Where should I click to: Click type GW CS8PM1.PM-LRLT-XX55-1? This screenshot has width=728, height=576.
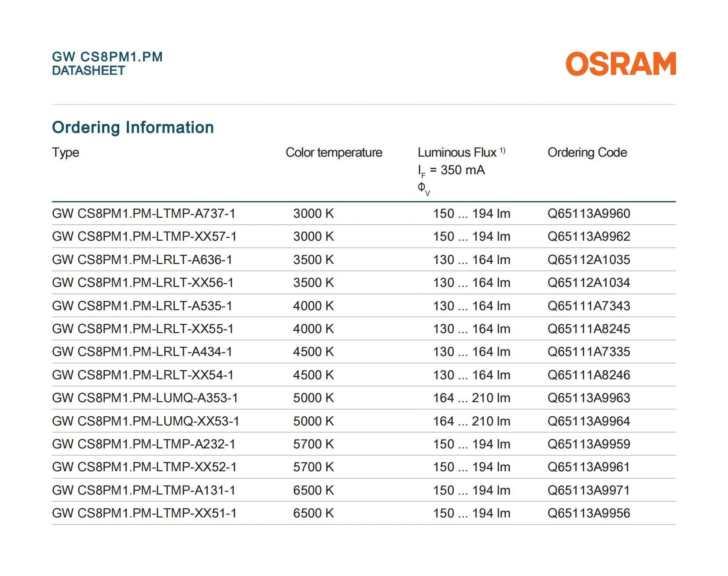[x=142, y=329]
